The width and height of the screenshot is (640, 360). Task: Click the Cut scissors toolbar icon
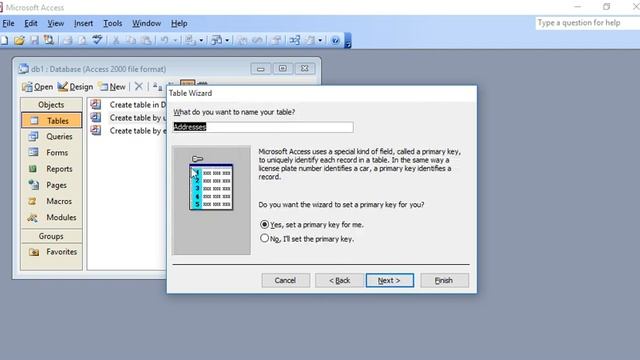(x=116, y=40)
